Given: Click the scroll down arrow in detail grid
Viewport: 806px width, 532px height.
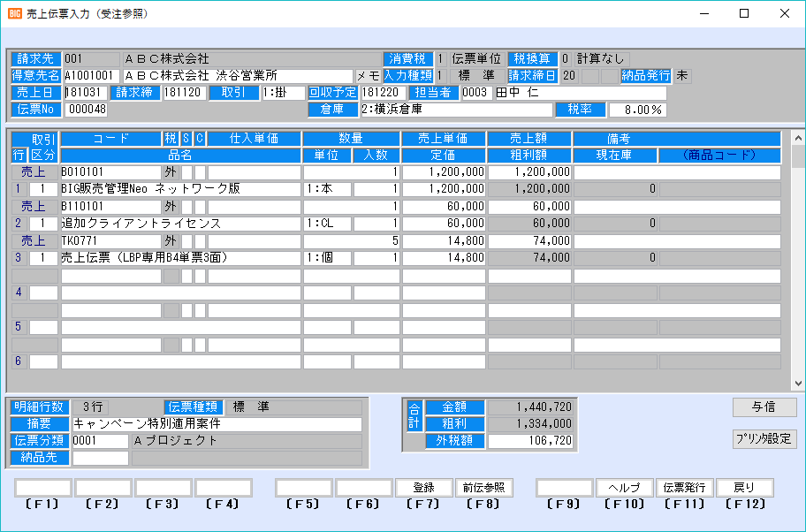Looking at the screenshot, I should (797, 384).
